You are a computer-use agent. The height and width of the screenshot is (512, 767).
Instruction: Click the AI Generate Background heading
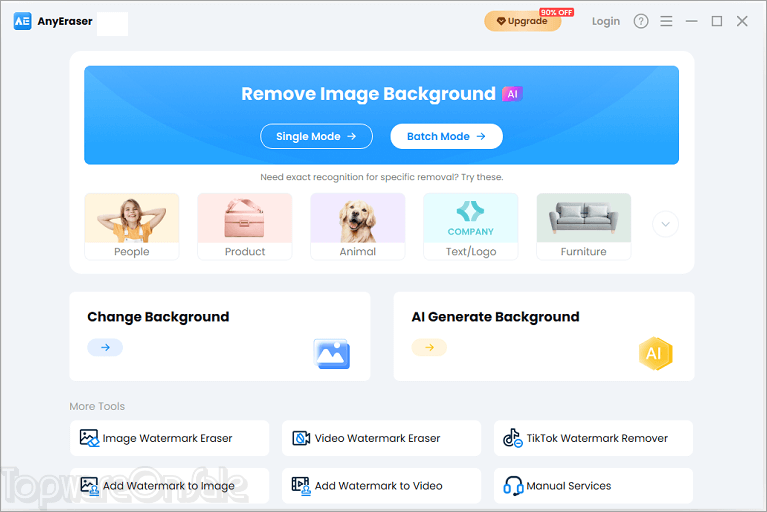[x=496, y=317]
